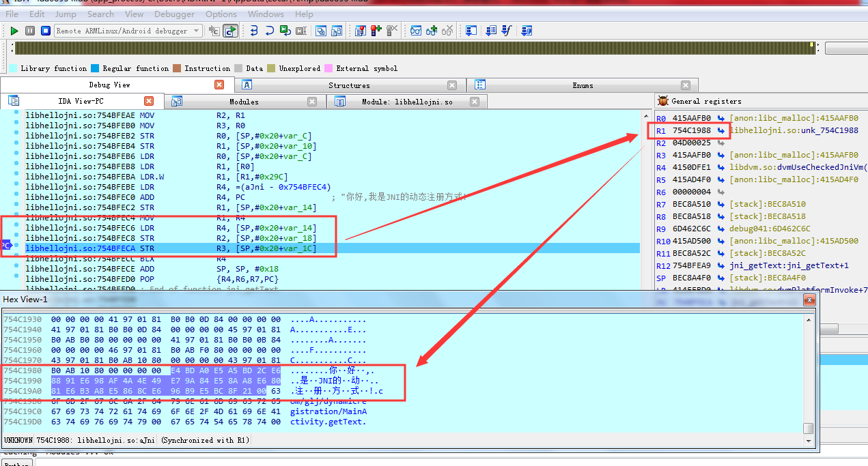Open the Jump menu

[x=66, y=14]
